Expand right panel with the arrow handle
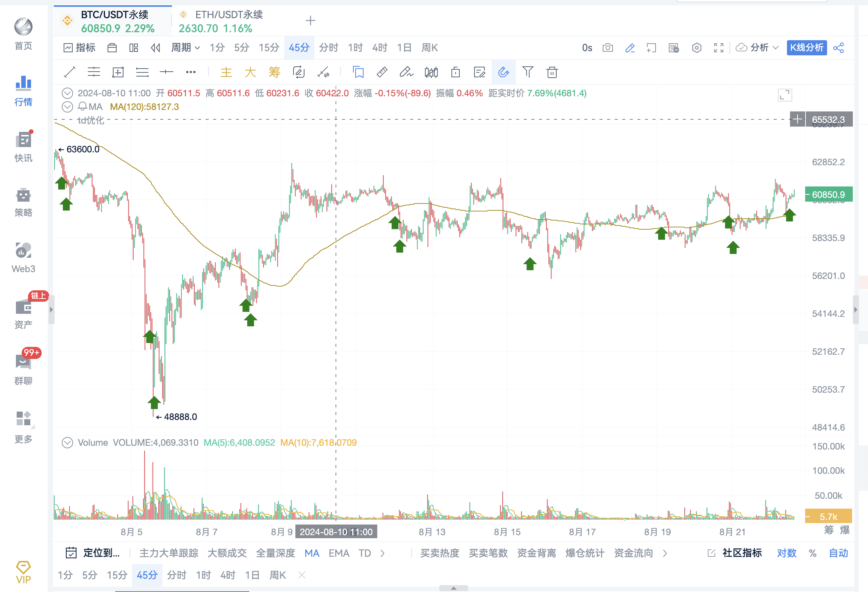 (856, 310)
